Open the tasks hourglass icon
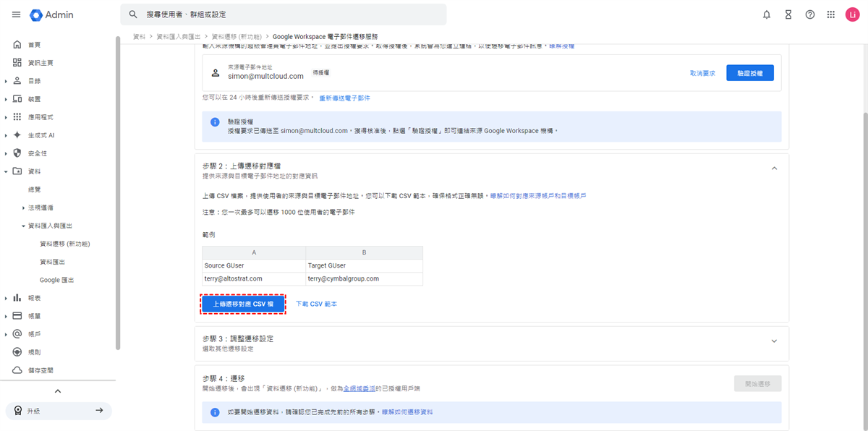The height and width of the screenshot is (431, 868). pos(788,14)
